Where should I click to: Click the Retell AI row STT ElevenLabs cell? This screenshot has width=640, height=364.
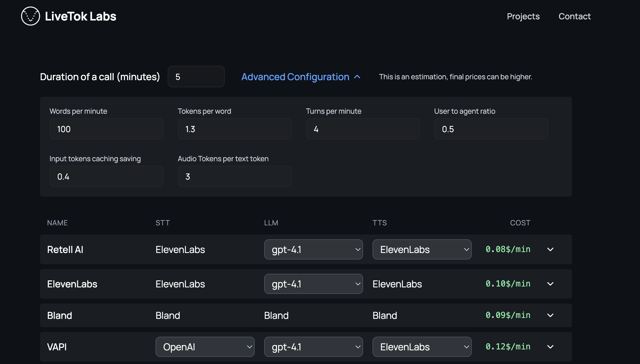click(x=180, y=249)
